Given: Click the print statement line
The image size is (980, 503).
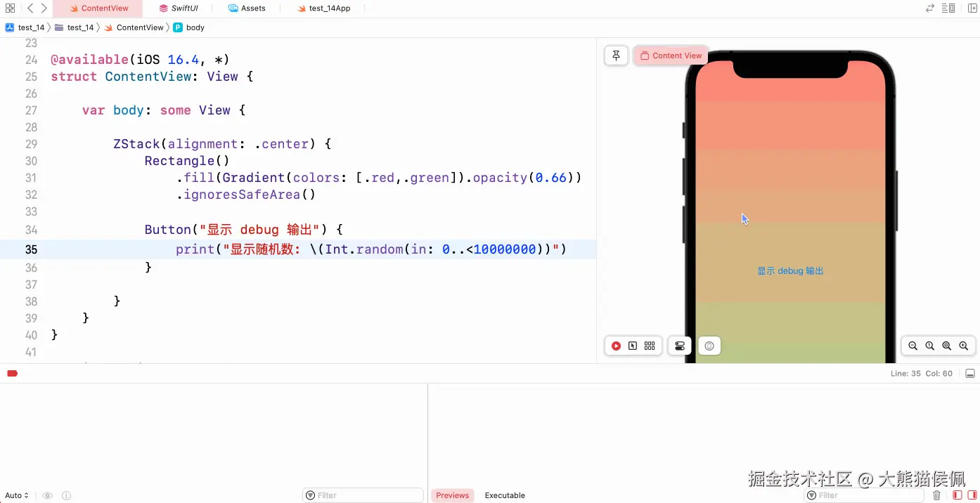Looking at the screenshot, I should pyautogui.click(x=371, y=249).
